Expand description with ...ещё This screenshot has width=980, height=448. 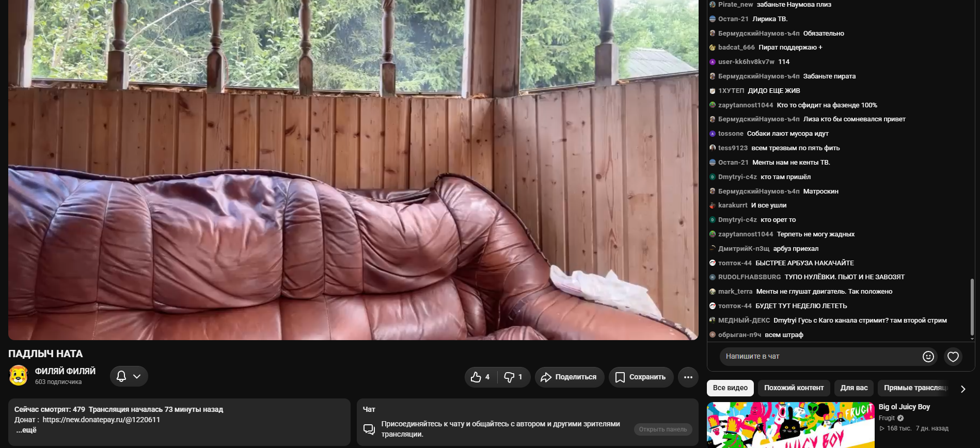[26, 430]
